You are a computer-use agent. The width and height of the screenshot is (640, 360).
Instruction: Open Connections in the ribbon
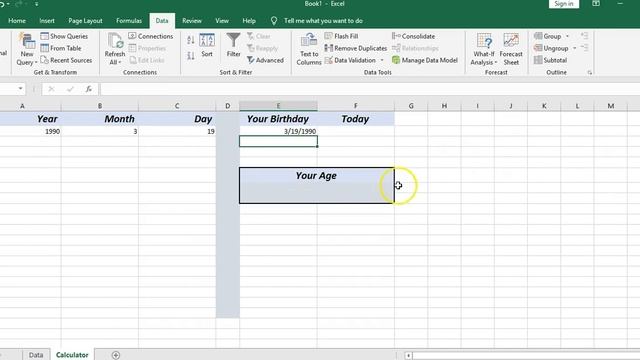pos(151,36)
